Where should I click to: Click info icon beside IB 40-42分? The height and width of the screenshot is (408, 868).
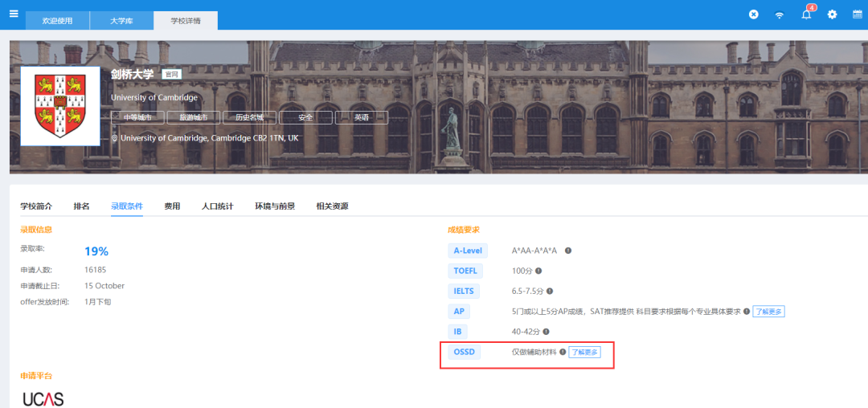(547, 332)
